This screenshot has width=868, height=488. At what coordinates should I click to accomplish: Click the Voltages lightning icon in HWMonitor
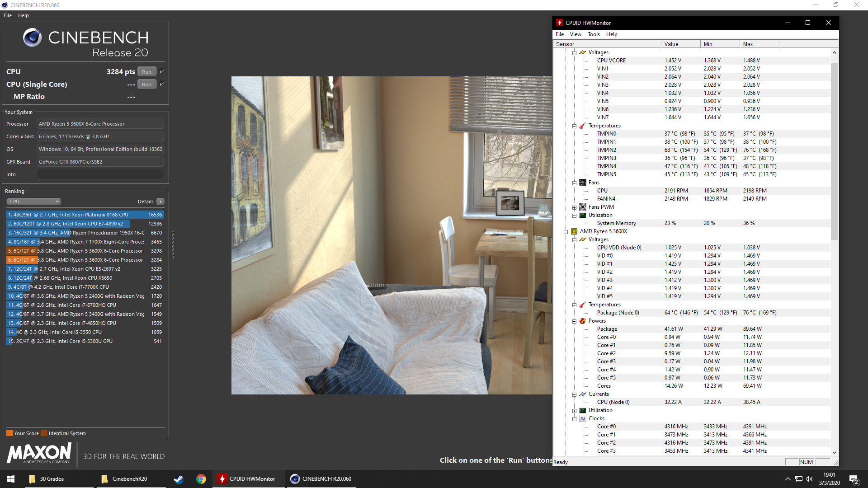tap(583, 52)
